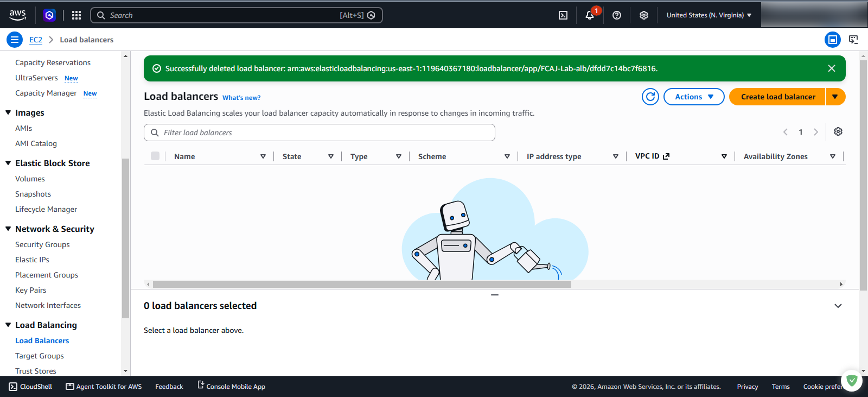The image size is (868, 397).
Task: Toggle the side navigation hamburger button
Action: (15, 40)
